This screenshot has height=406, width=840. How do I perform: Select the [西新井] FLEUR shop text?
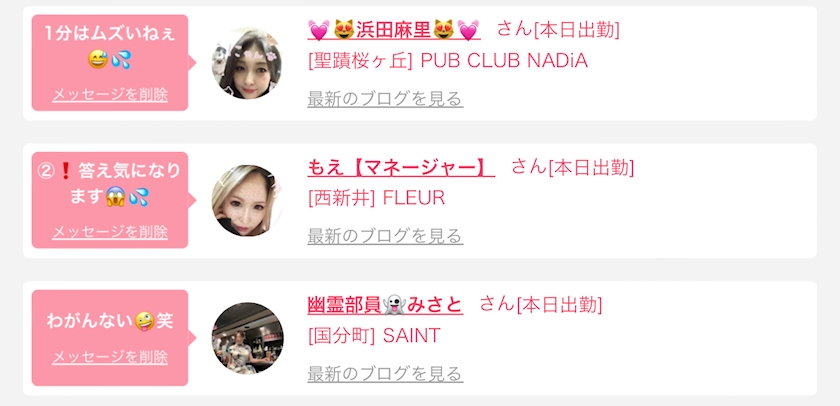[376, 198]
